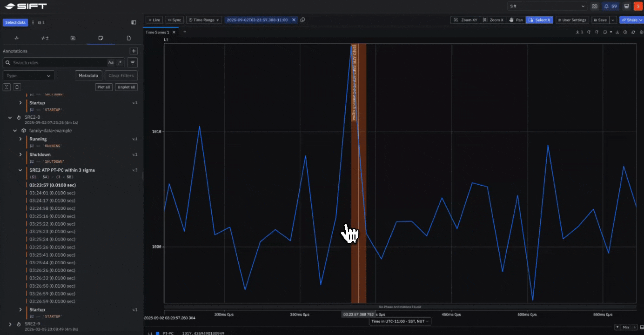The image size is (644, 335).
Task: Expand all annotation groups
Action: click(17, 87)
